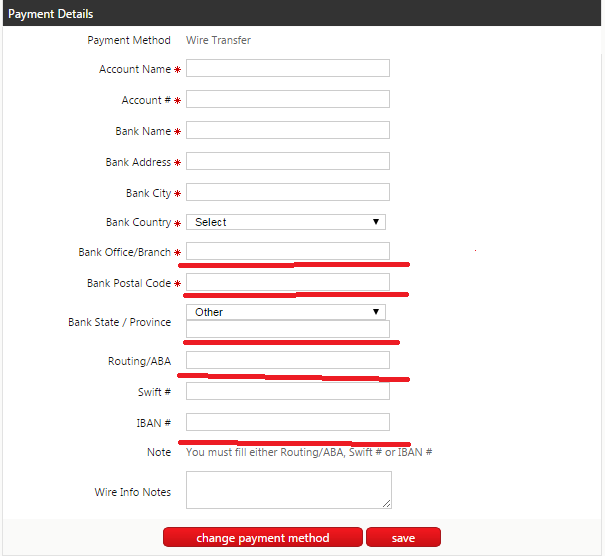Click the Routing/ABA, Swift or IBAN note text
Screen dimensions: 605x556
(x=308, y=452)
